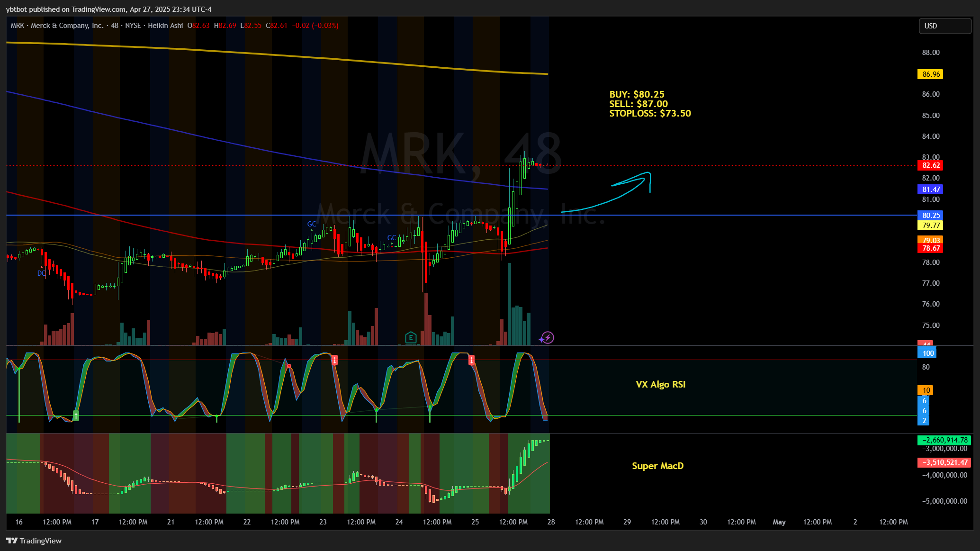Click the blue 2 RSI scale label
The width and height of the screenshot is (980, 551).
[x=924, y=421]
